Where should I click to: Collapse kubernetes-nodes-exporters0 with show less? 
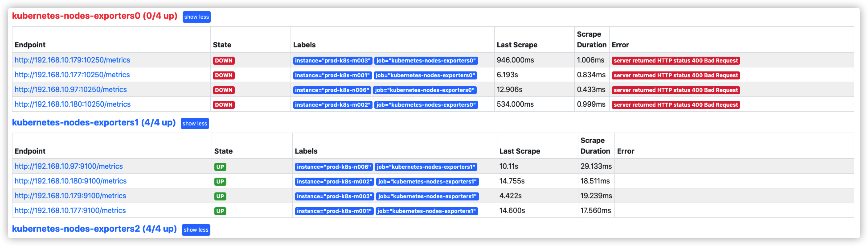(197, 17)
